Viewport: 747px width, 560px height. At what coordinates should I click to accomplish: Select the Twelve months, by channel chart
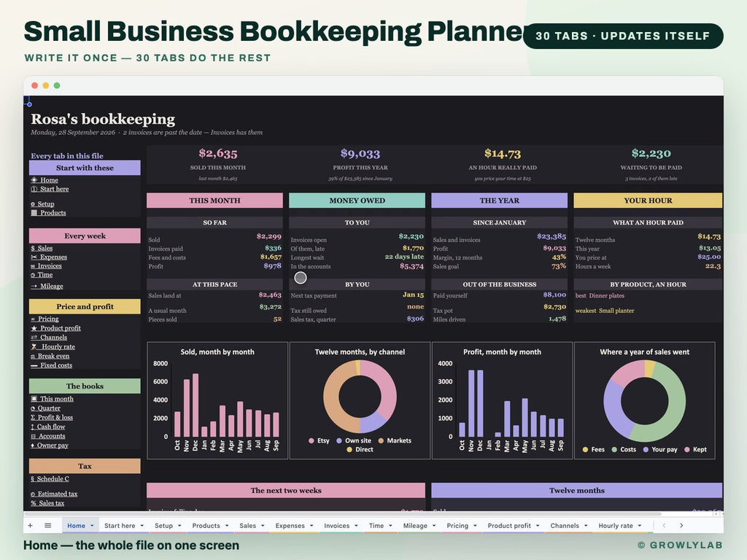click(360, 400)
